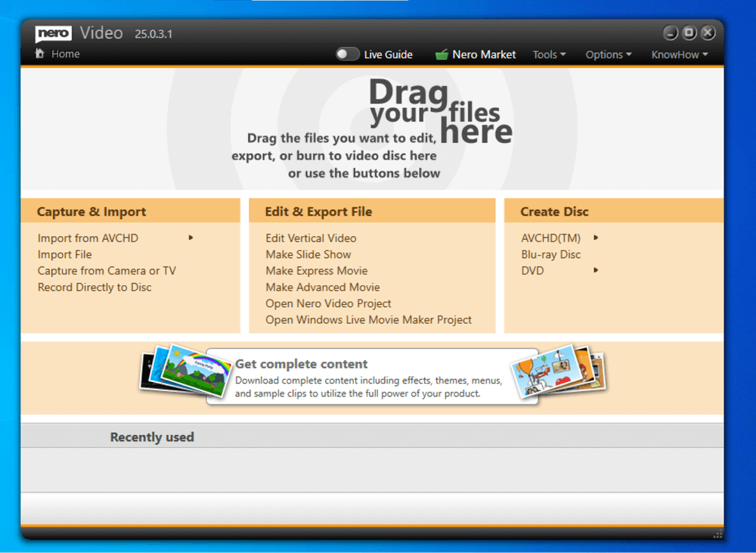This screenshot has width=756, height=553.
Task: Select DVD disc option
Action: coord(532,271)
